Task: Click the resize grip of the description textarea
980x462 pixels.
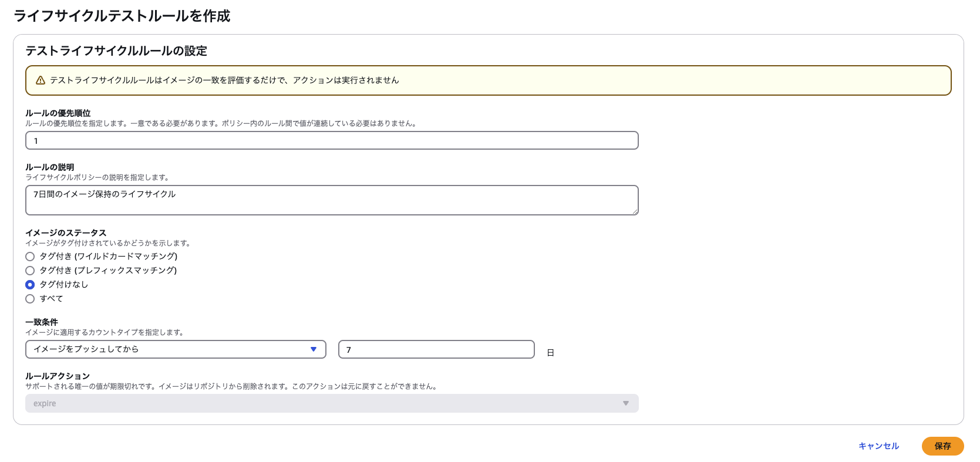Action: pos(635,211)
